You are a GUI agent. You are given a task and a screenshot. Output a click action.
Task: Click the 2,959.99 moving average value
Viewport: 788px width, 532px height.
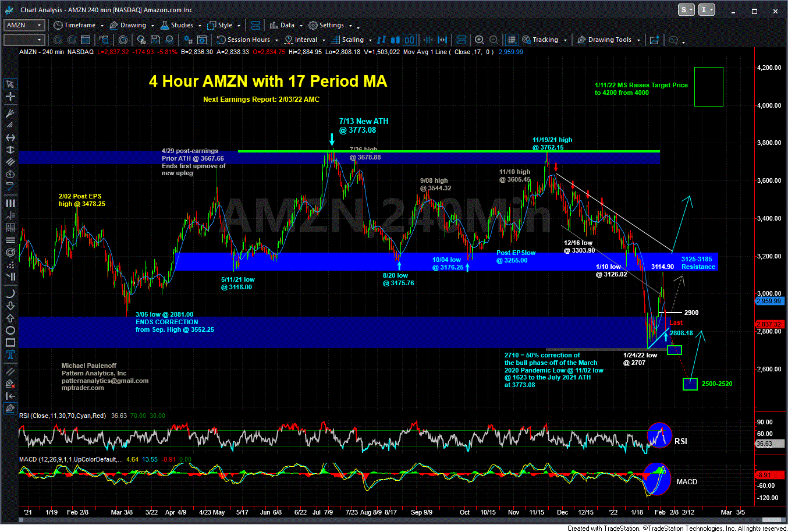point(510,52)
